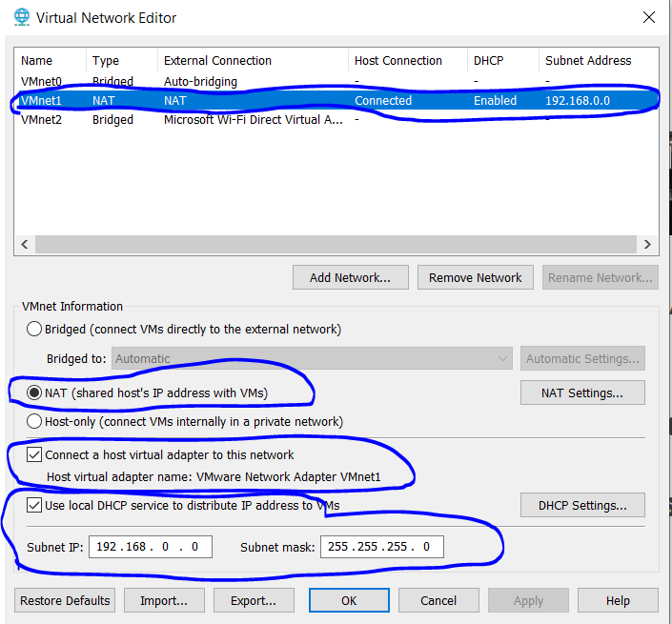Close the Virtual Network Editor window
The height and width of the screenshot is (624, 672).
coord(649,17)
